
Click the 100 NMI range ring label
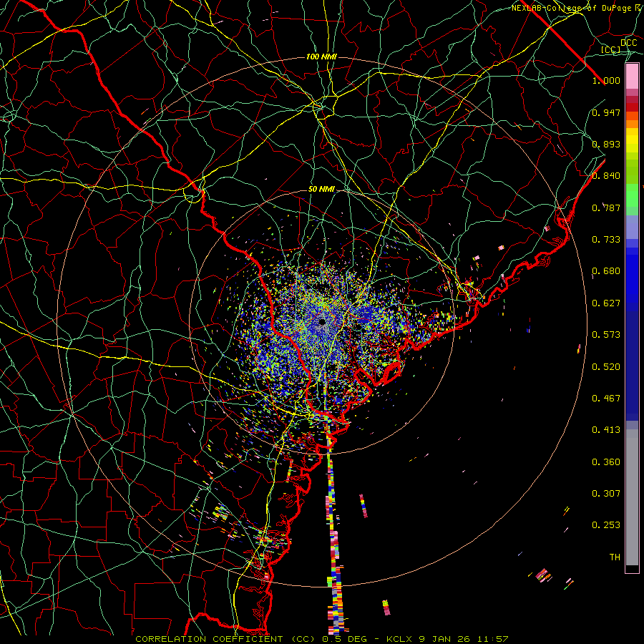[321, 57]
